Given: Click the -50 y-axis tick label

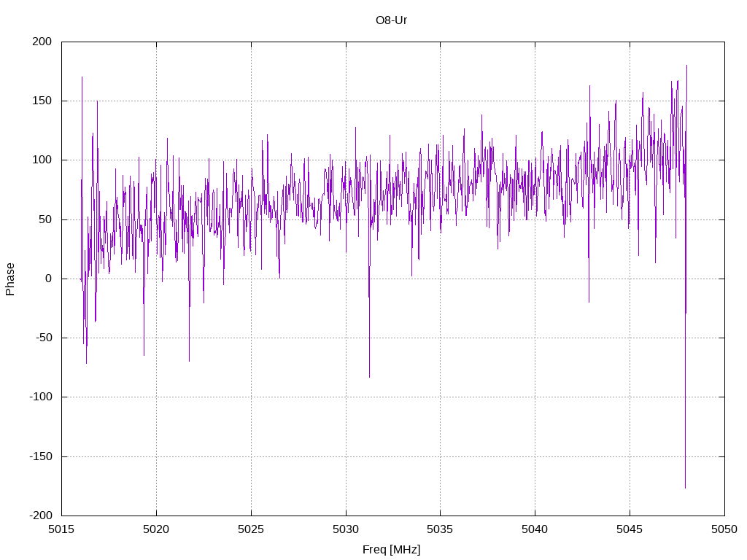Looking at the screenshot, I should pyautogui.click(x=44, y=338).
